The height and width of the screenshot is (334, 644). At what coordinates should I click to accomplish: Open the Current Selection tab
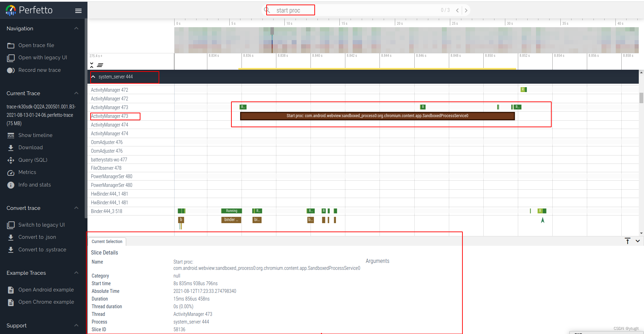tap(107, 242)
